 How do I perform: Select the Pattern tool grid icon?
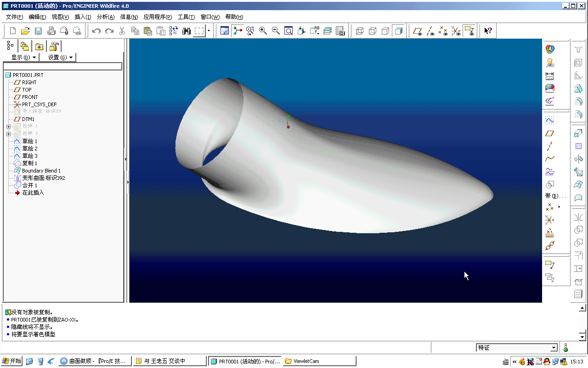(578, 294)
